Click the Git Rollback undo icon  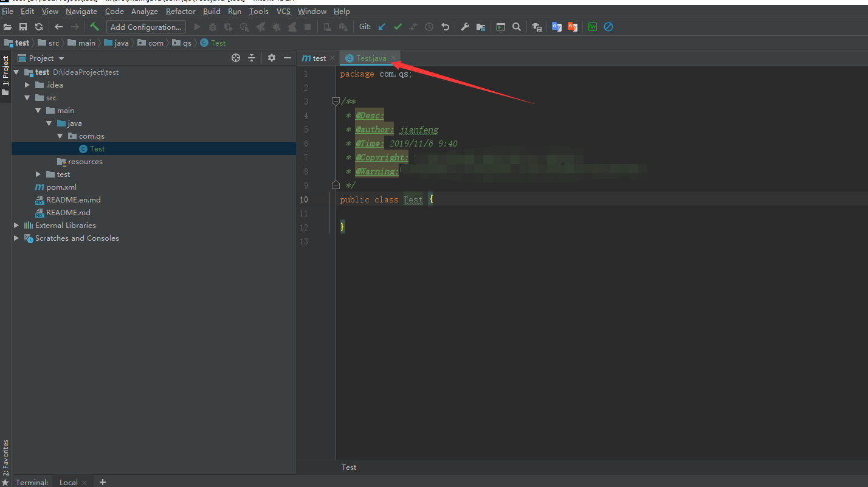coord(445,27)
